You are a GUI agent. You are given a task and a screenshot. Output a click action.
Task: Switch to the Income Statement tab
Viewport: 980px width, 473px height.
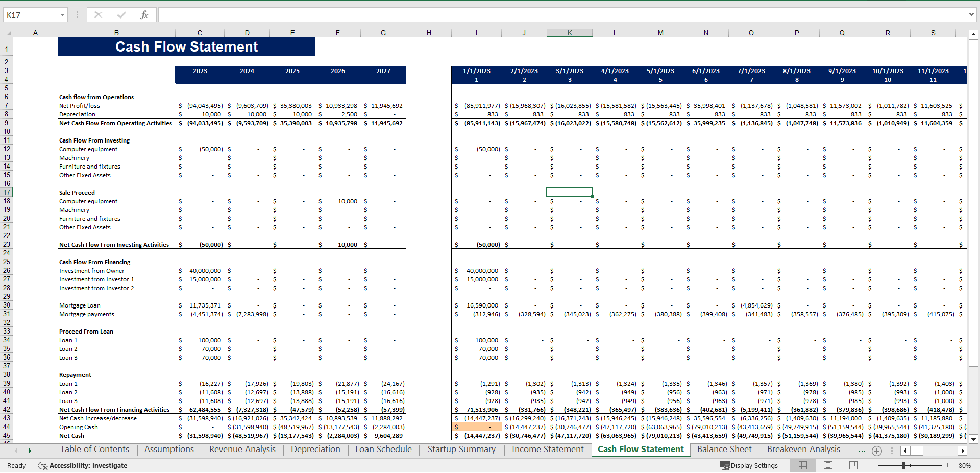(x=547, y=450)
